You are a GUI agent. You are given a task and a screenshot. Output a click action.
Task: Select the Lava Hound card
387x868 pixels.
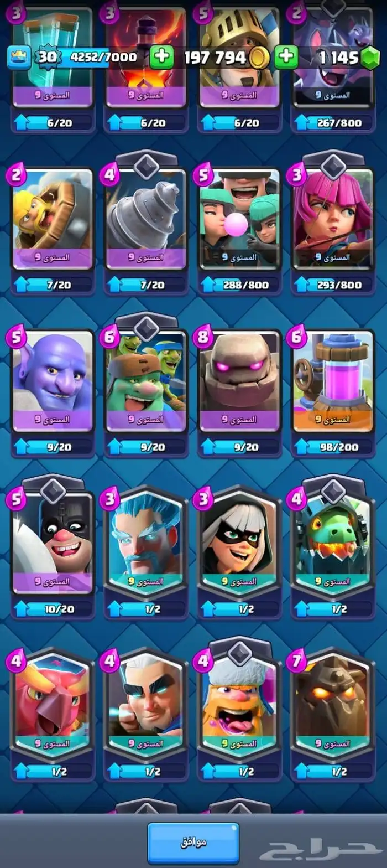[x=333, y=703]
